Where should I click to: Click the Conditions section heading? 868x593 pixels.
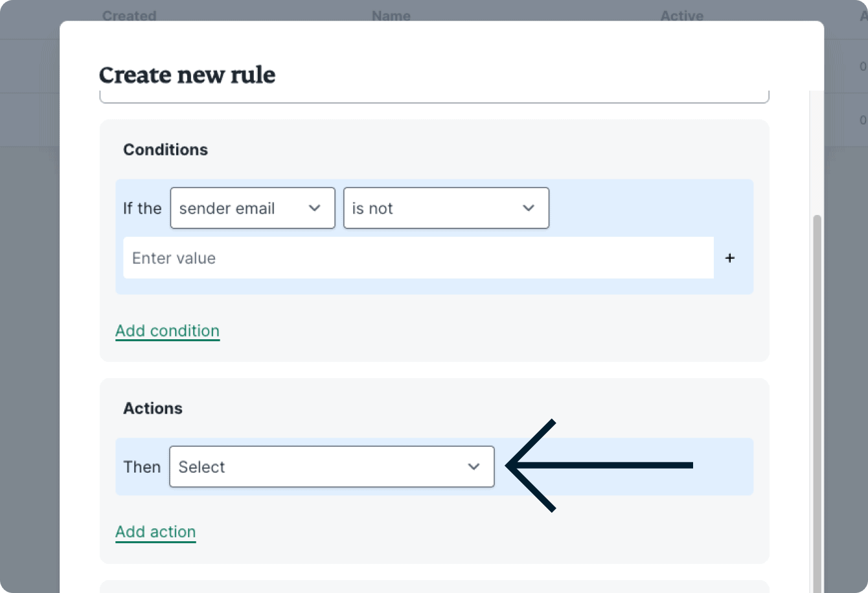click(x=165, y=150)
